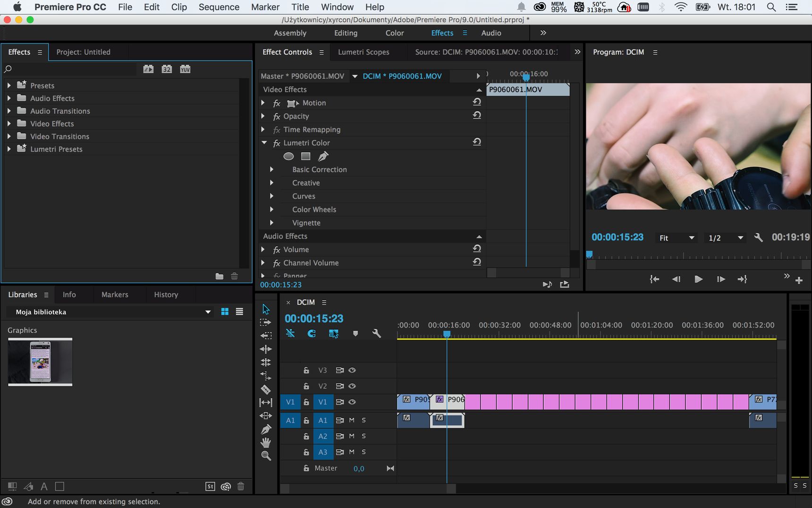
Task: Click the timeline playhead marker
Action: click(x=447, y=334)
